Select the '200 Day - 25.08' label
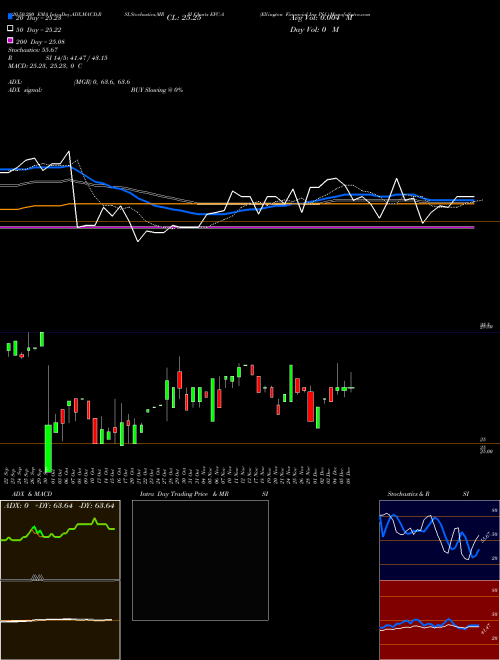The height and width of the screenshot is (660, 500). [40, 42]
